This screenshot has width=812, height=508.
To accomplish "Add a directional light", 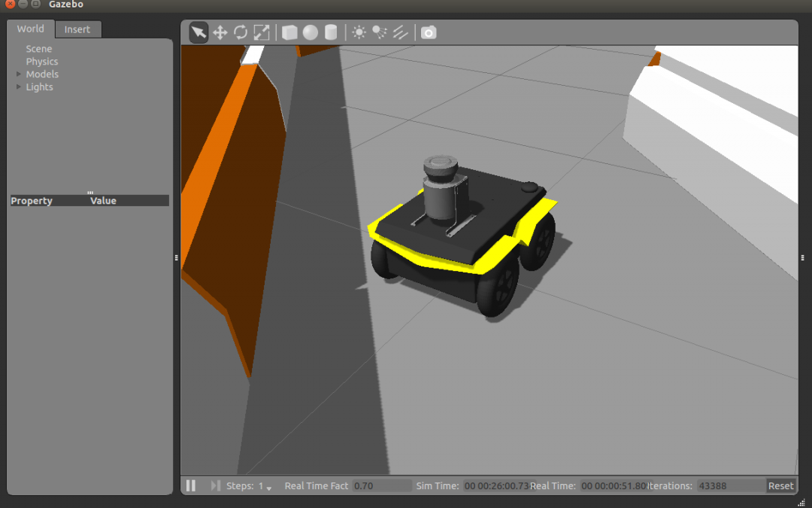I will tap(401, 32).
